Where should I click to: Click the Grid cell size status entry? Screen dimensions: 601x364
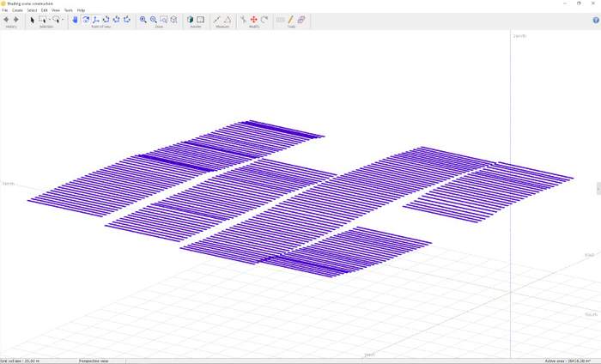click(20, 361)
